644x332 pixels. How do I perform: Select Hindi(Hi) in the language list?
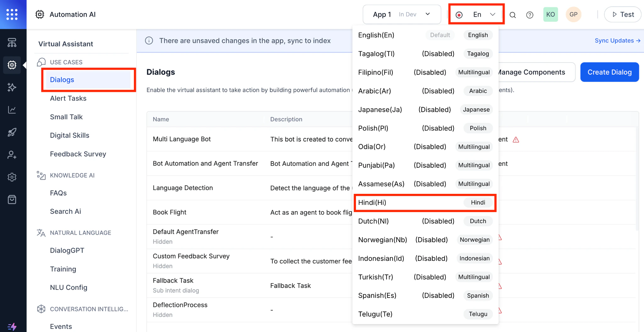(x=393, y=203)
